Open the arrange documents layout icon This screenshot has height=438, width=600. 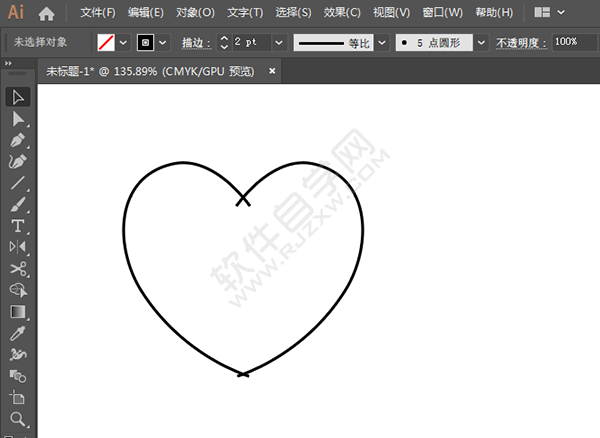coord(542,12)
